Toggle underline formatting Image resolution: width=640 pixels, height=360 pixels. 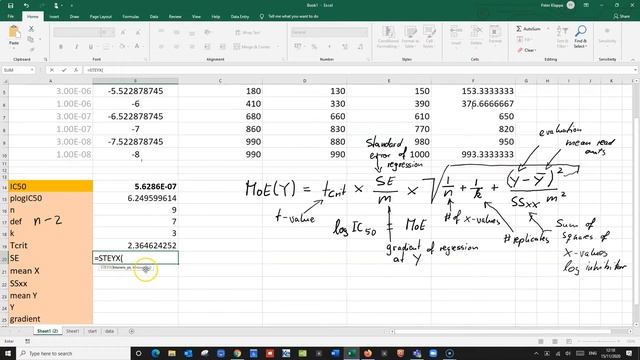(x=91, y=47)
